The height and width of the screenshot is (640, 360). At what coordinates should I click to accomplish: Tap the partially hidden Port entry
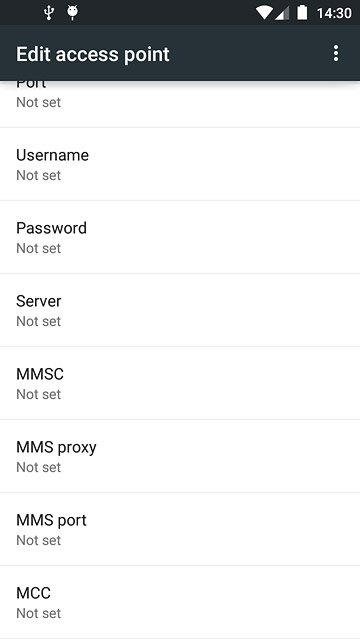coord(180,104)
